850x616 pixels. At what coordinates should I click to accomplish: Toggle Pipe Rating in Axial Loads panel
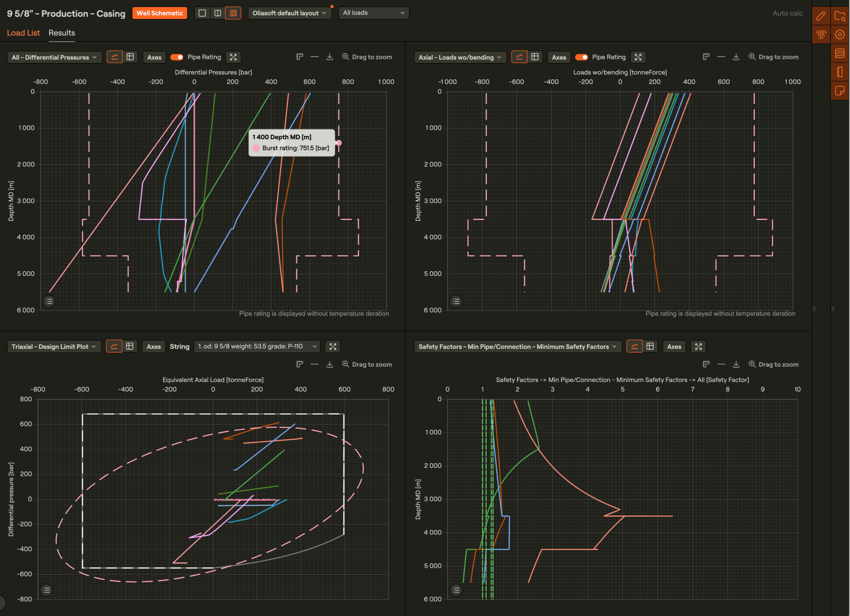pos(581,57)
